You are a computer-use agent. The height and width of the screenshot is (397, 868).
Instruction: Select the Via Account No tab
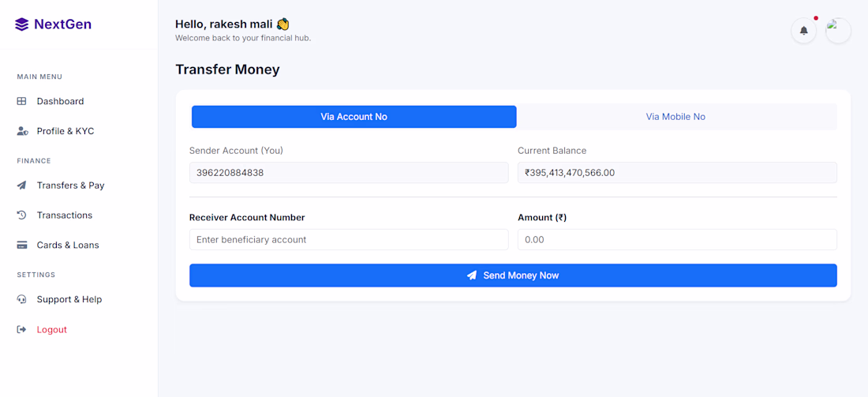coord(354,117)
